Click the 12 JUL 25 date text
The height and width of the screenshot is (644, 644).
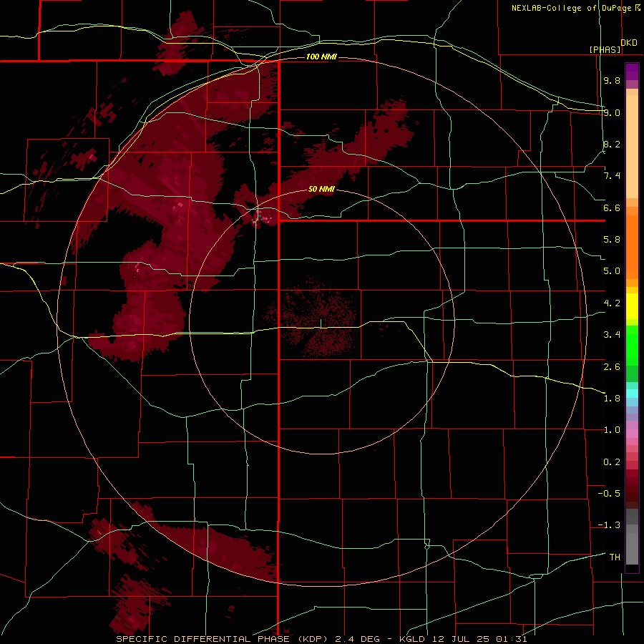(460, 639)
